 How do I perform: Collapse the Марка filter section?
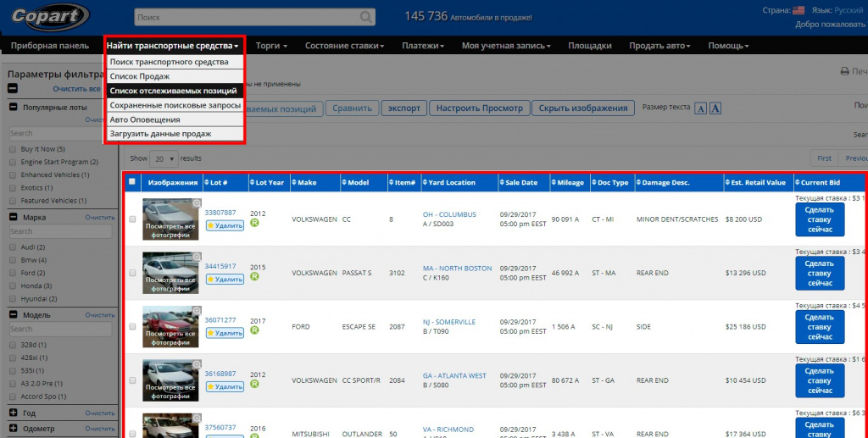[14, 218]
